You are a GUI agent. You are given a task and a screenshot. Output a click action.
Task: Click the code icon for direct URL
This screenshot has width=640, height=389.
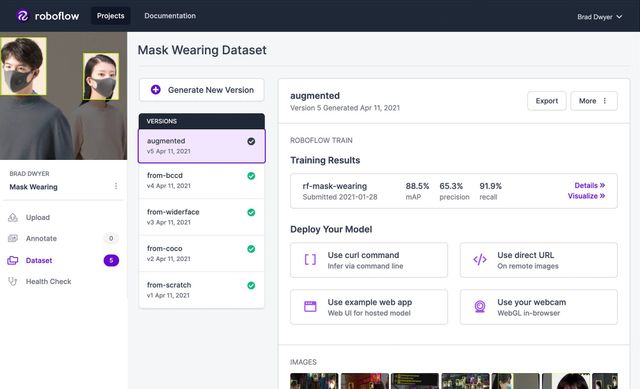point(480,260)
